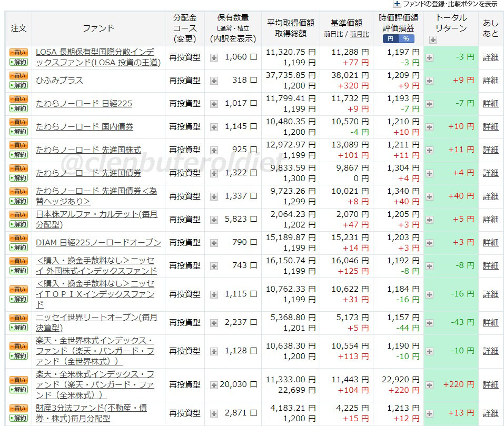Image resolution: width=504 pixels, height=426 pixels.
Task: Open 詳細 link for ひふみプラス row
Action: pyautogui.click(x=490, y=81)
